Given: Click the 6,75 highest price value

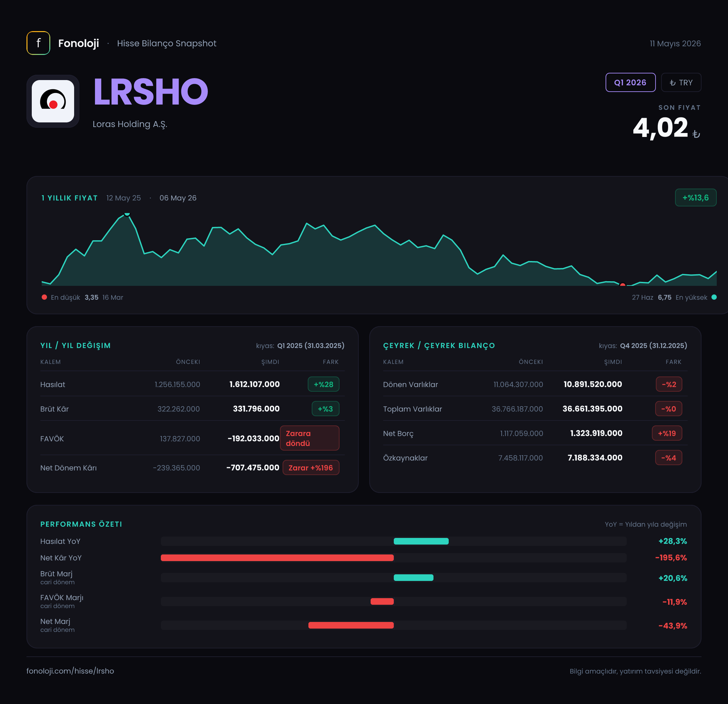Looking at the screenshot, I should pos(664,297).
